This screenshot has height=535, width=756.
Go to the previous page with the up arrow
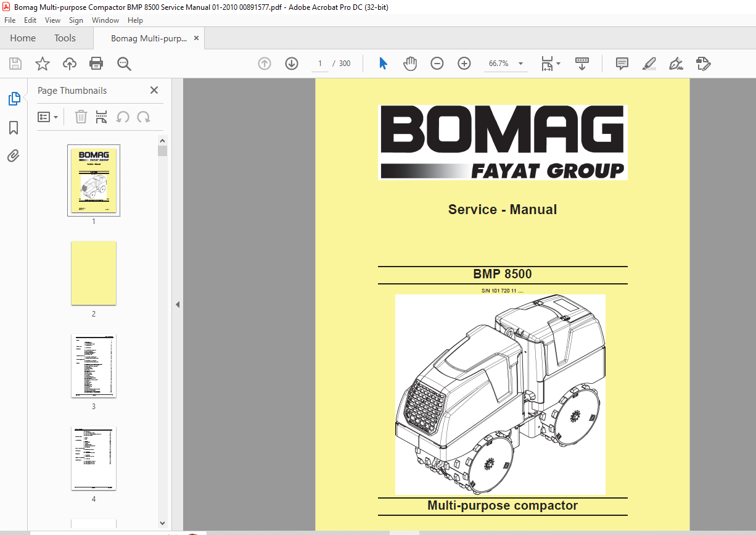[265, 64]
